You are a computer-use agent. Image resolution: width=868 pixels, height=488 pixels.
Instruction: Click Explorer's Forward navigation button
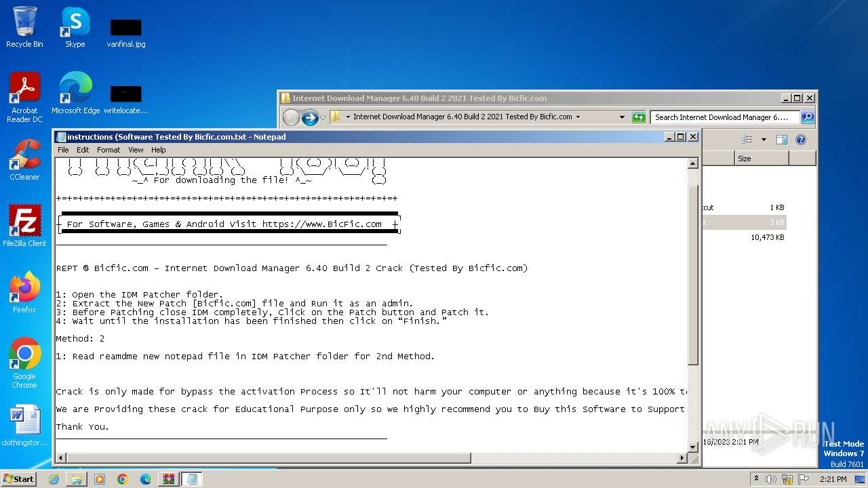point(310,117)
